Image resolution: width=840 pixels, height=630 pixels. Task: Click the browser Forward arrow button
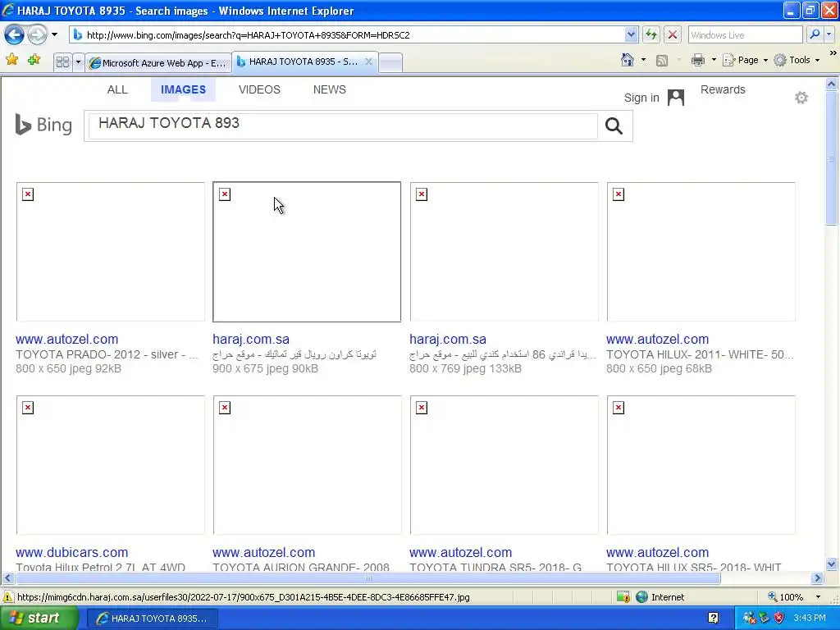point(37,34)
